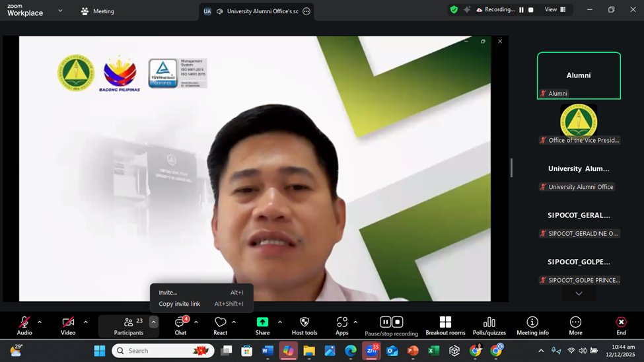Open the Apps panel
This screenshot has height=362, width=644.
(341, 324)
